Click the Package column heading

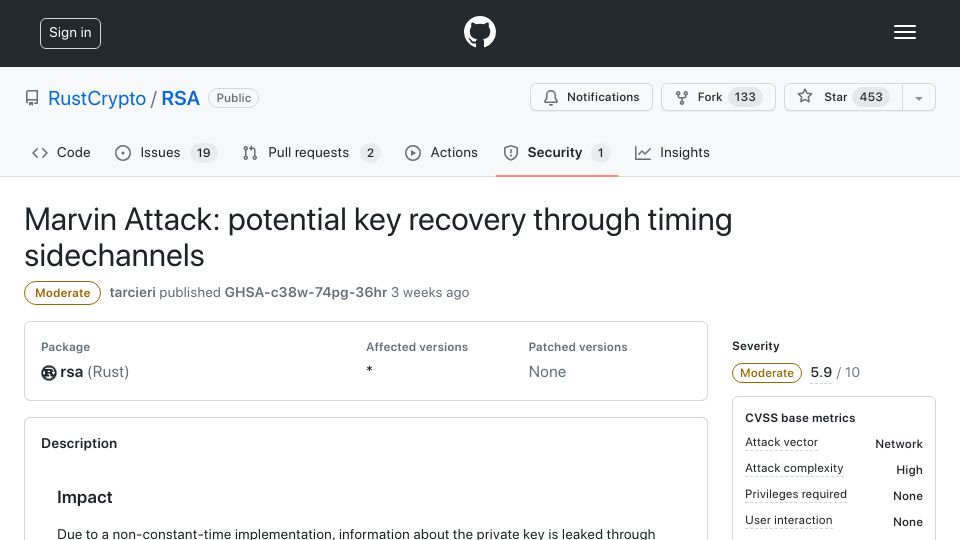coord(66,347)
